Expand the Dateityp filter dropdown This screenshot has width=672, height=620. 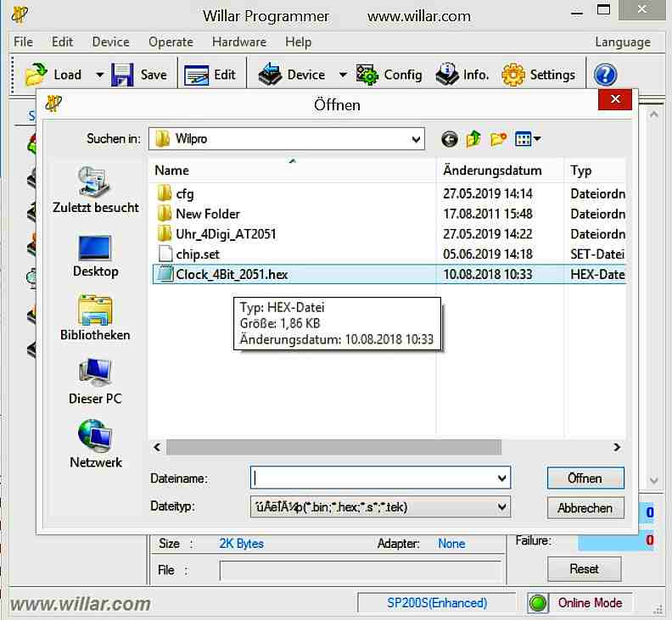501,507
